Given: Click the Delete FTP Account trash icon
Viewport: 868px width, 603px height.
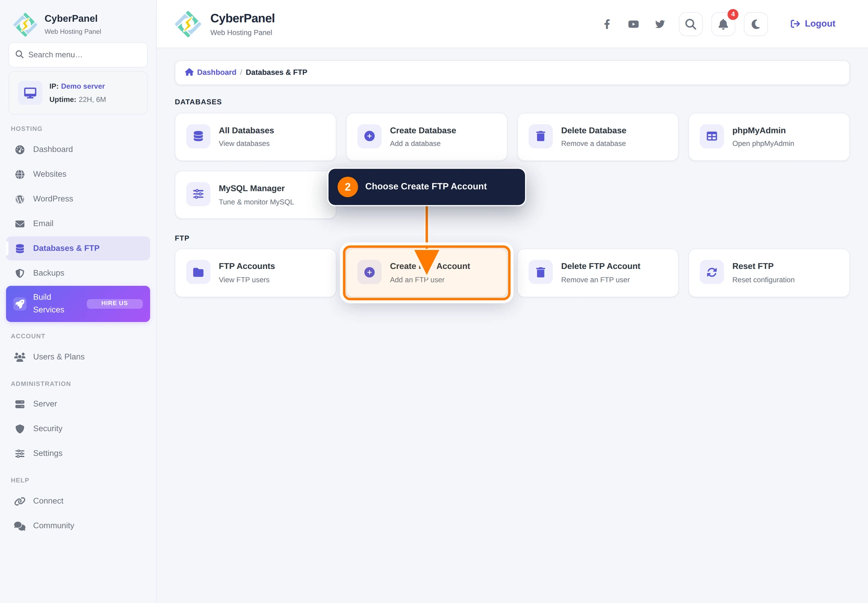Looking at the screenshot, I should 541,273.
